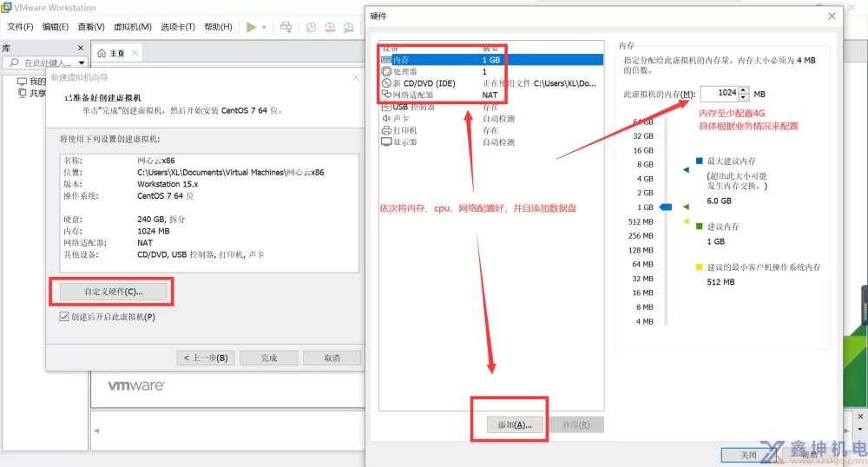Click the 取消 cancel button in wizard
868x467 pixels.
[x=332, y=358]
